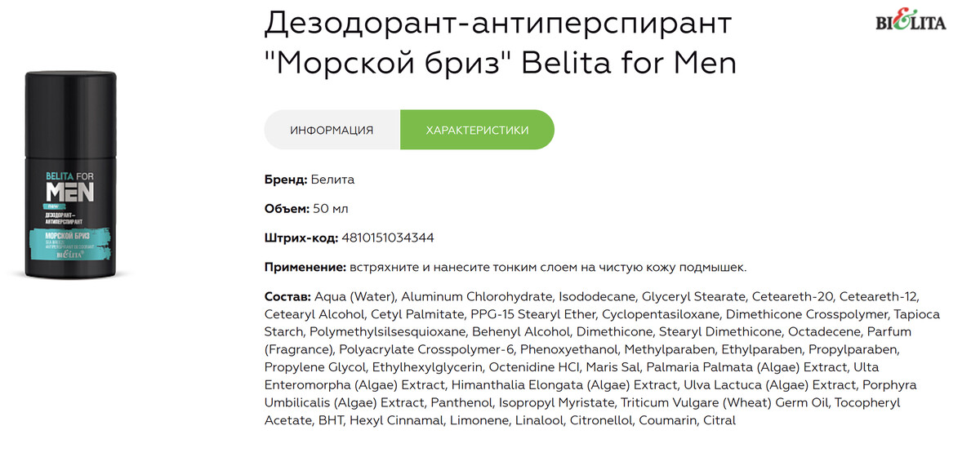
Task: Open the ИНФОРМАЦИЯ tab
Action: (332, 130)
